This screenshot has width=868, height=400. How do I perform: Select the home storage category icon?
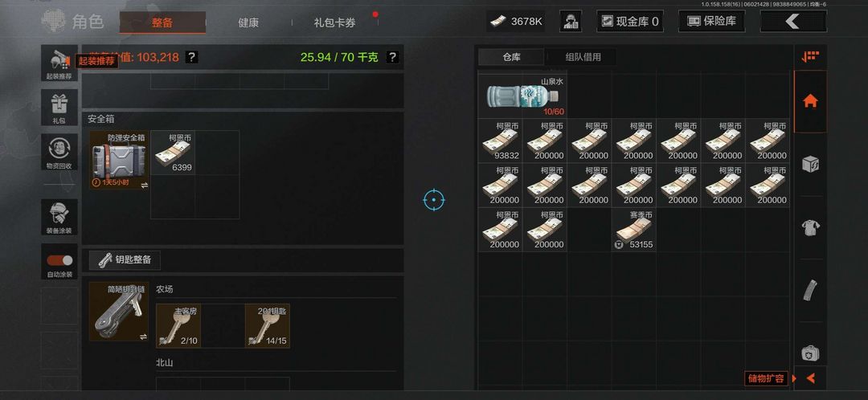tap(810, 101)
